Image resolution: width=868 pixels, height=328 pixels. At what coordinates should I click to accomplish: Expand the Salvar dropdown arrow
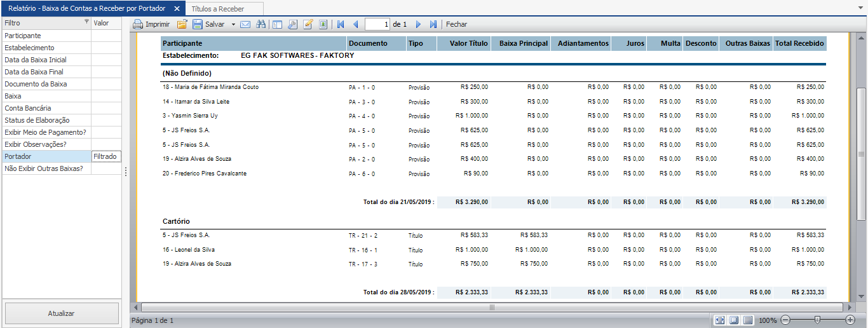pyautogui.click(x=233, y=24)
